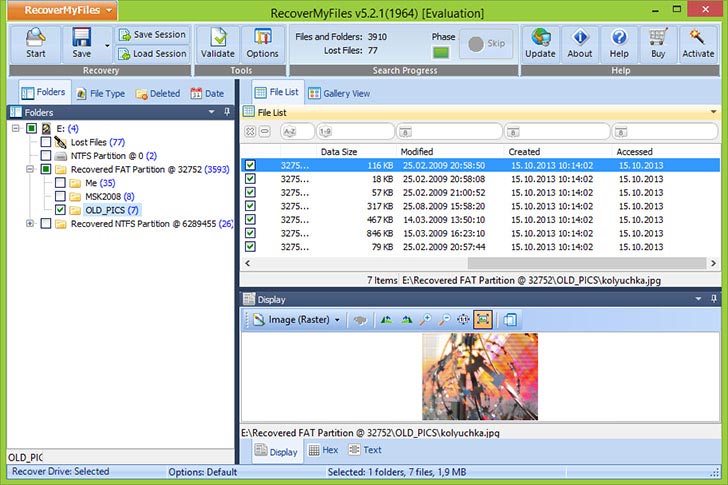
Task: Zoom in on the preview image
Action: point(425,320)
